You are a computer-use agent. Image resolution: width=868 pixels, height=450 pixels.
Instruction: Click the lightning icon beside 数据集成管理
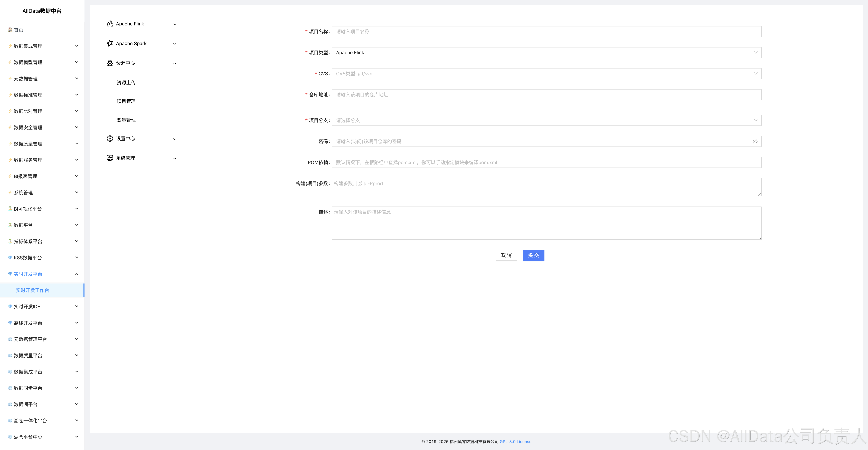[10, 46]
